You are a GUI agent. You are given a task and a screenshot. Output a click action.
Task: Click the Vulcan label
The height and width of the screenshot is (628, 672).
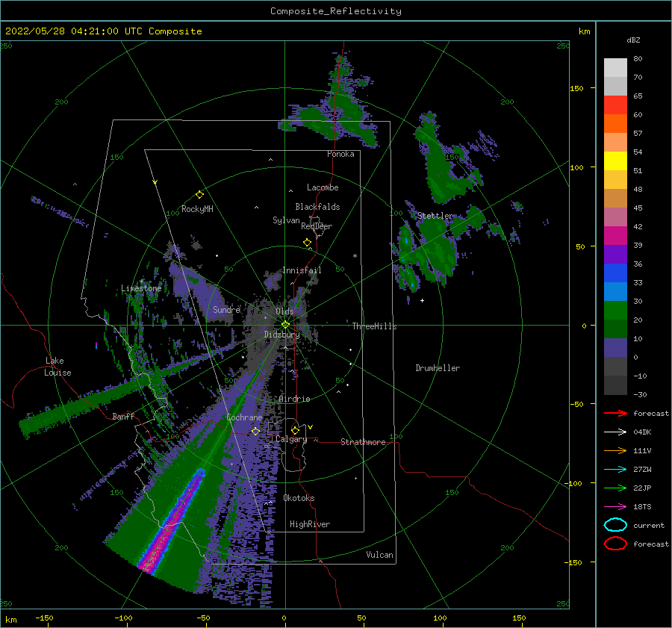coord(379,555)
